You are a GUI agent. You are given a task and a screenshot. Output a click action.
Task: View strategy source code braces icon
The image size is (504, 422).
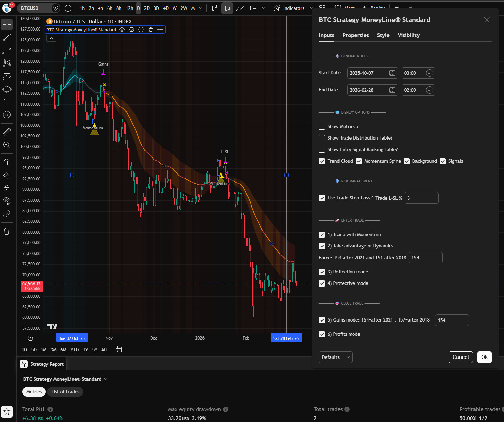point(141,30)
